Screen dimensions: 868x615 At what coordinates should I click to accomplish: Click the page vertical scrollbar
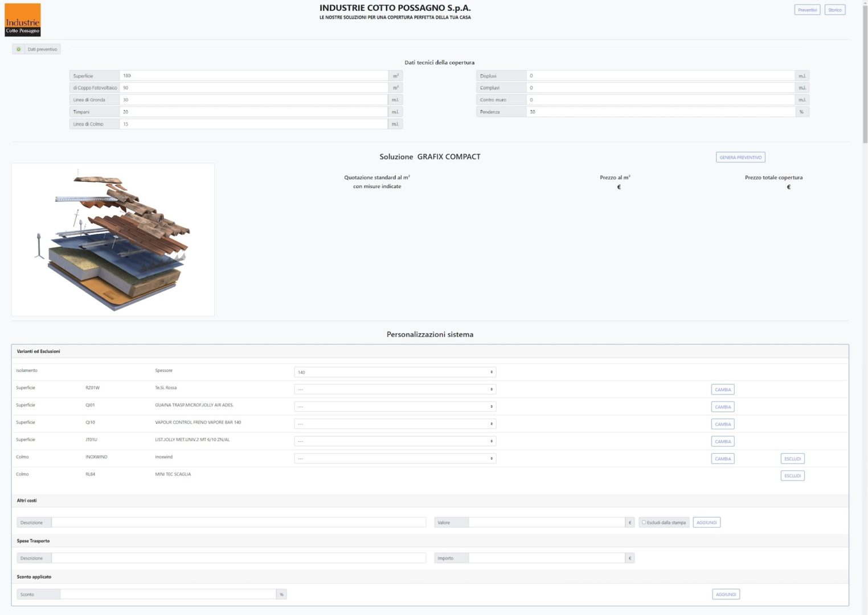[x=865, y=74]
